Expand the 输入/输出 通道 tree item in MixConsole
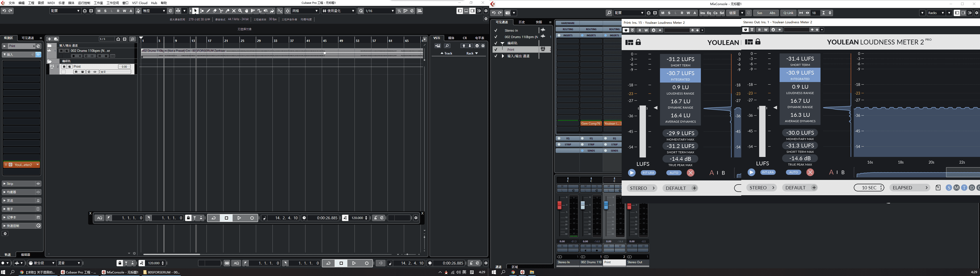The image size is (980, 276). point(503,56)
